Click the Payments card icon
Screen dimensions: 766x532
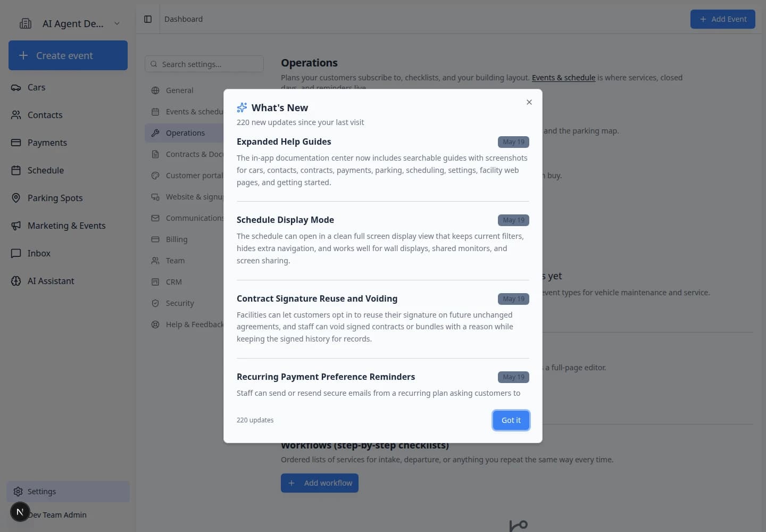pyautogui.click(x=16, y=143)
